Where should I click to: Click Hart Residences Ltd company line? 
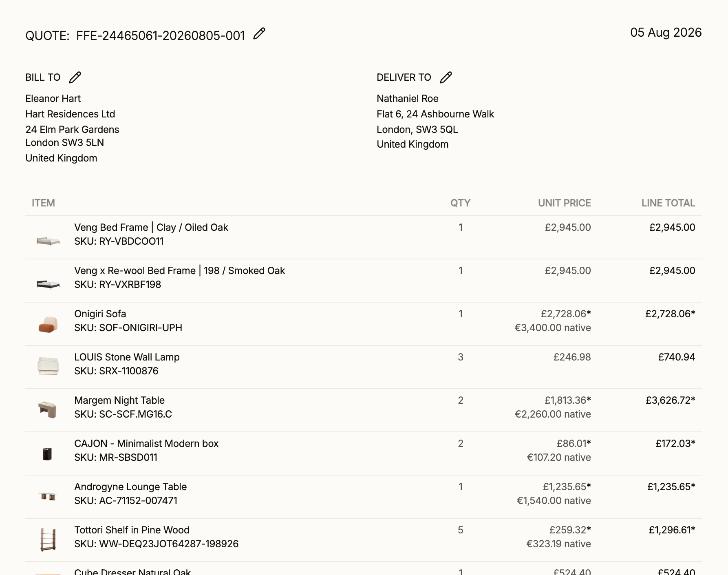pos(70,114)
